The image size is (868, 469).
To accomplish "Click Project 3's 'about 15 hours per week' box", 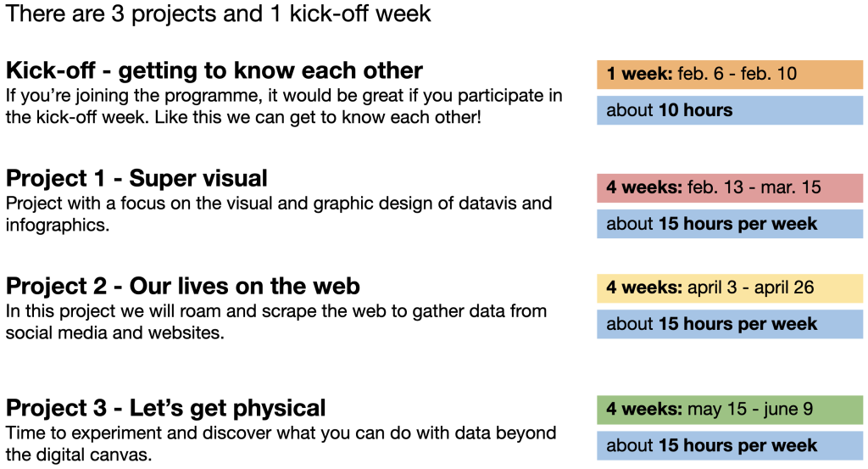I will 730,446.
